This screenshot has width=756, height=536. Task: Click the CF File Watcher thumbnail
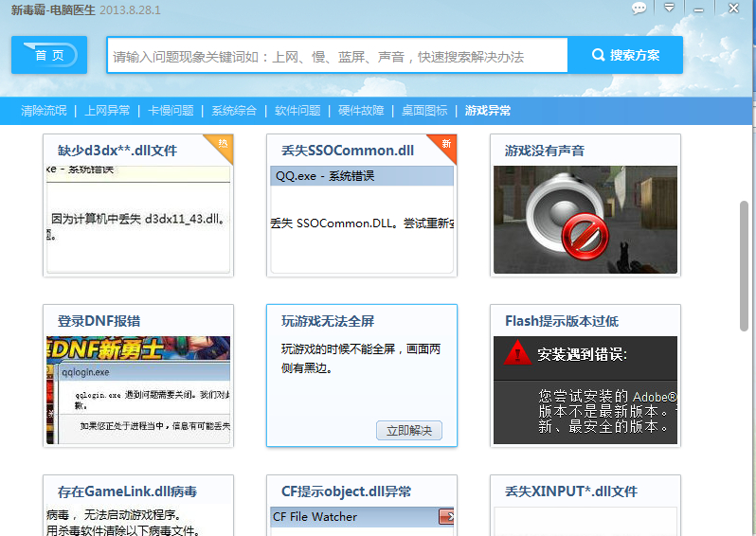362,522
